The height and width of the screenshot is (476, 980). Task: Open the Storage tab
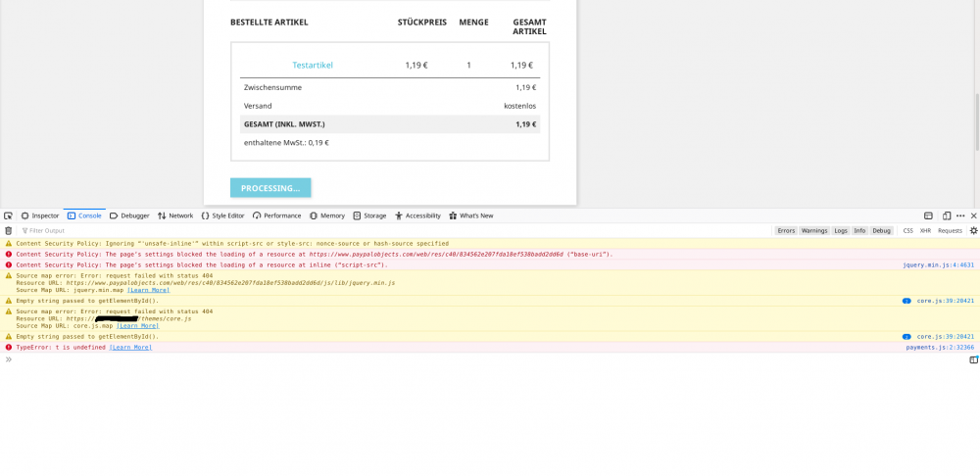(x=369, y=215)
